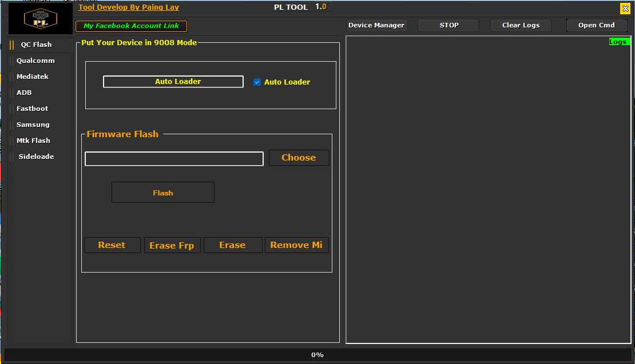The width and height of the screenshot is (635, 364).
Task: Open the Fastboot tab
Action: 31,109
